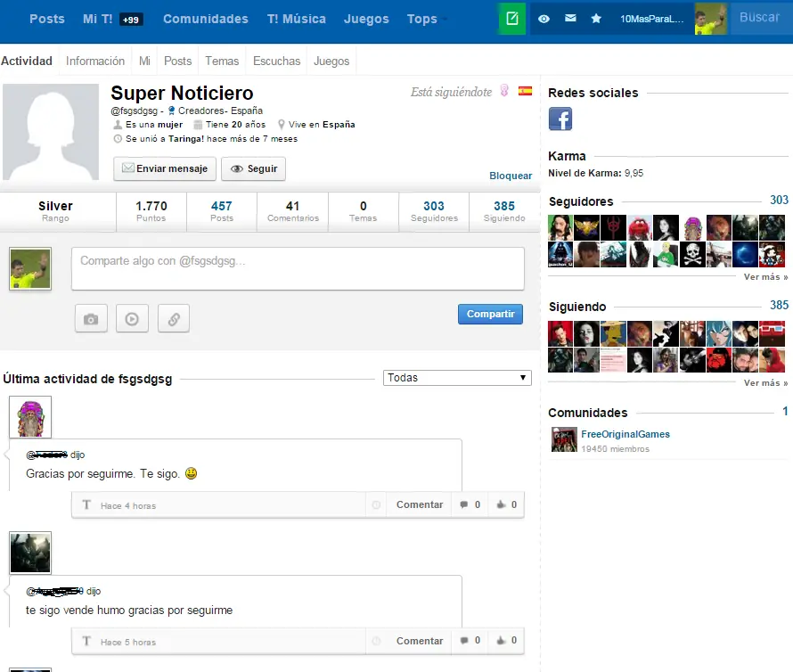793x672 pixels.
Task: Click the blue Compartir button
Action: pos(490,314)
